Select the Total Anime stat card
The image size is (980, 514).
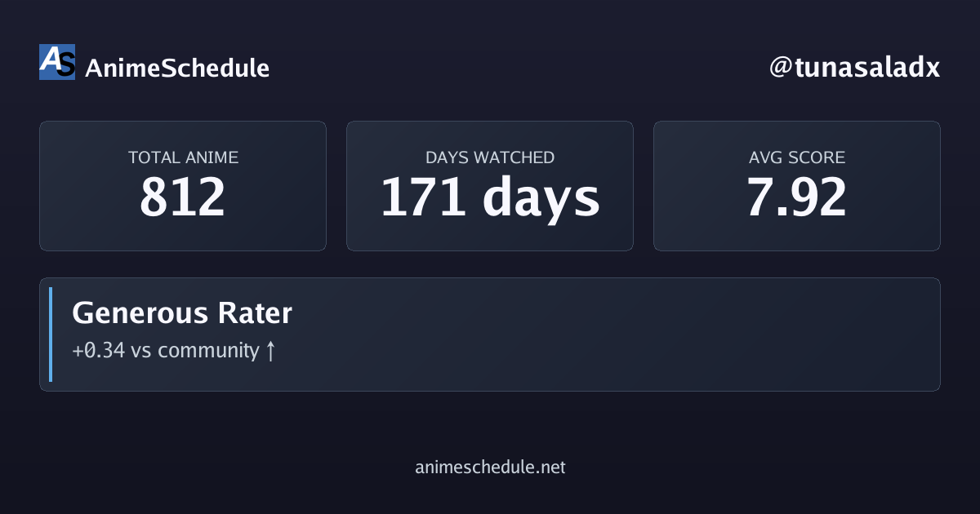[183, 186]
